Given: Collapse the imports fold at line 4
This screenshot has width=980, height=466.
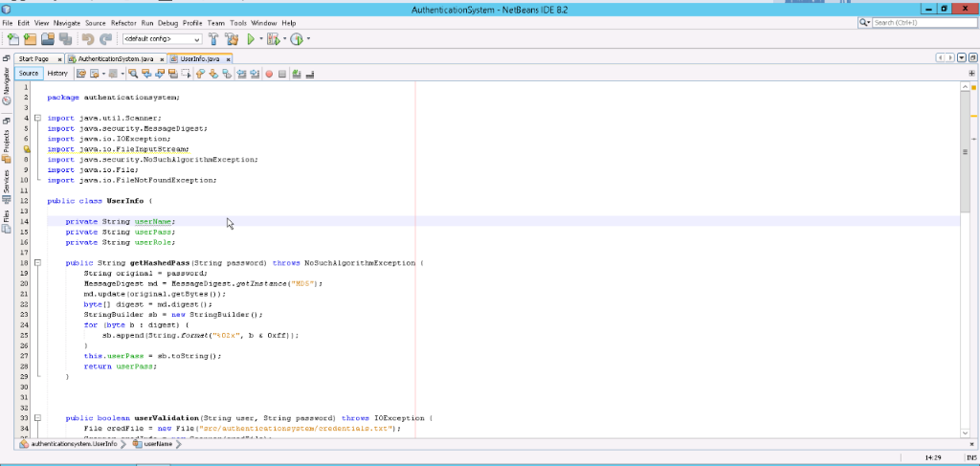Looking at the screenshot, I should (37, 118).
